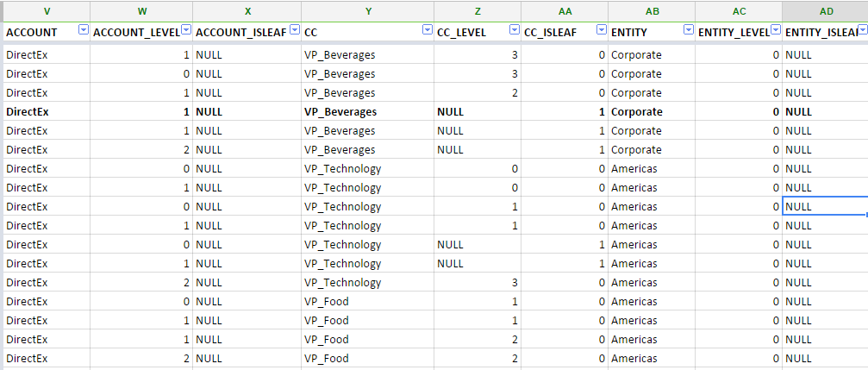Click the CC header cell text

(x=310, y=33)
